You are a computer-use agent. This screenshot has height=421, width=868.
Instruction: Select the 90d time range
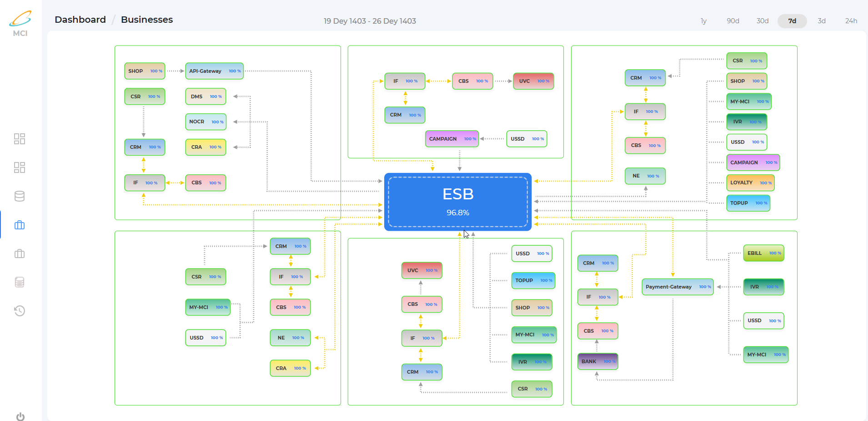733,21
